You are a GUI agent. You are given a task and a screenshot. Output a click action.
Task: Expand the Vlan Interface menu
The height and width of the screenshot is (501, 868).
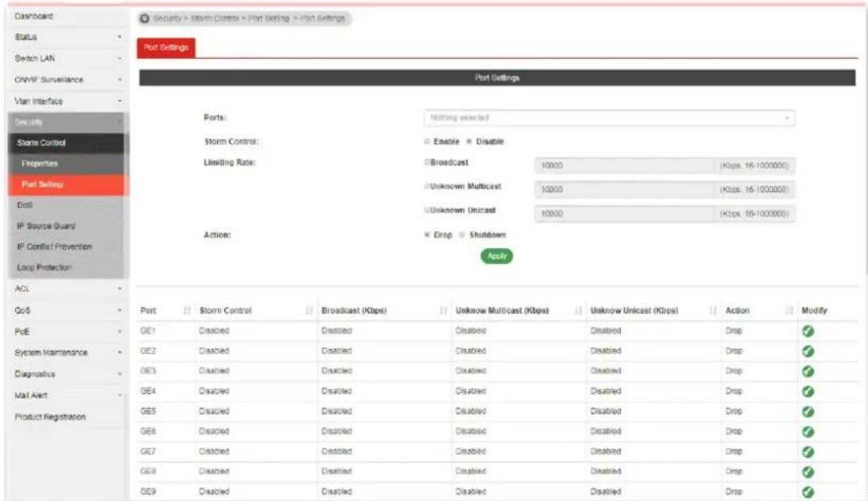67,101
